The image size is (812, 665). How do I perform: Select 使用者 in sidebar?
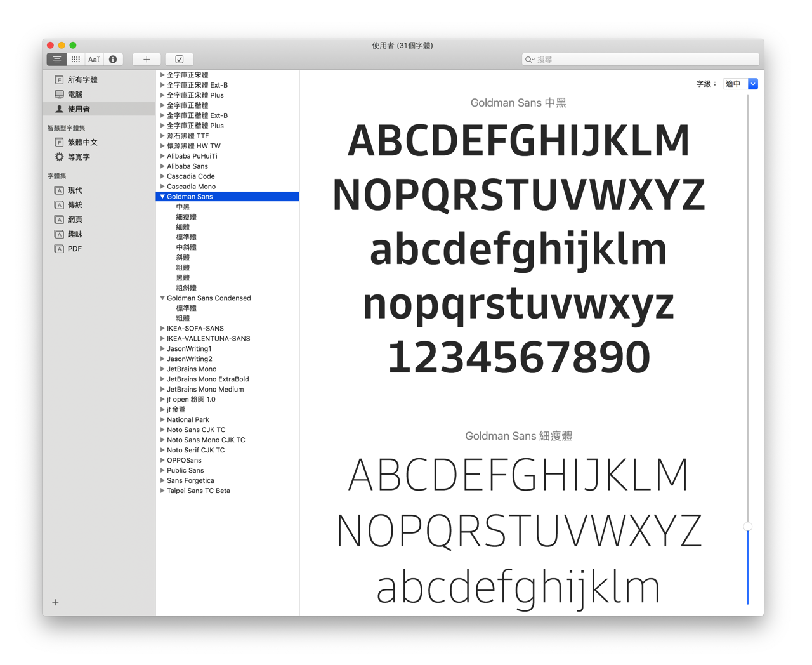[x=99, y=109]
